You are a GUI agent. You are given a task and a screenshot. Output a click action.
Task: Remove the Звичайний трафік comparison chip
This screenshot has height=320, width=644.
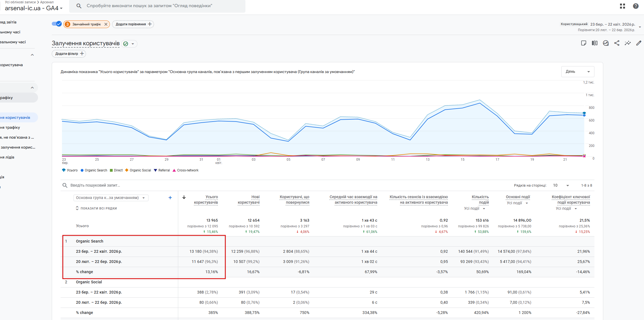(106, 24)
